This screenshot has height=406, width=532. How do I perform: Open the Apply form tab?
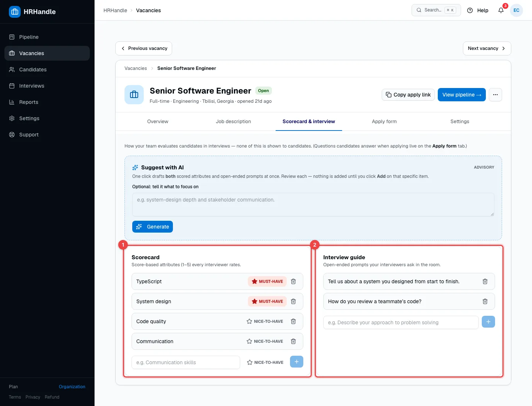[384, 121]
